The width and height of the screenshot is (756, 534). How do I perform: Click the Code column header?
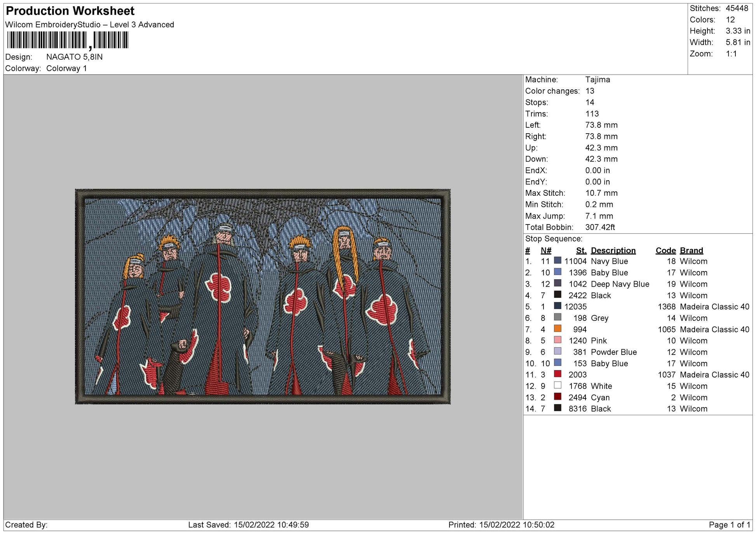665,250
